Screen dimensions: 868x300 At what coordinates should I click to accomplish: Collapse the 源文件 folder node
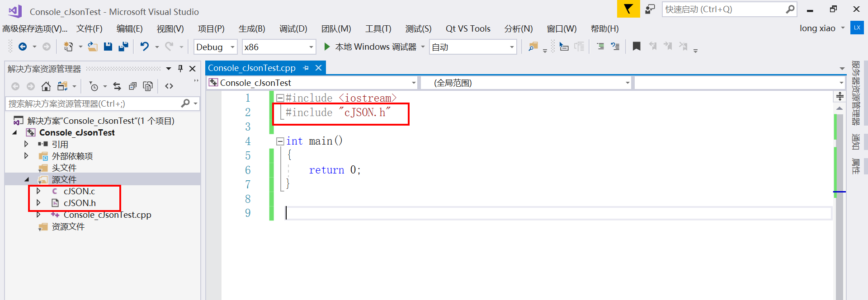click(27, 180)
